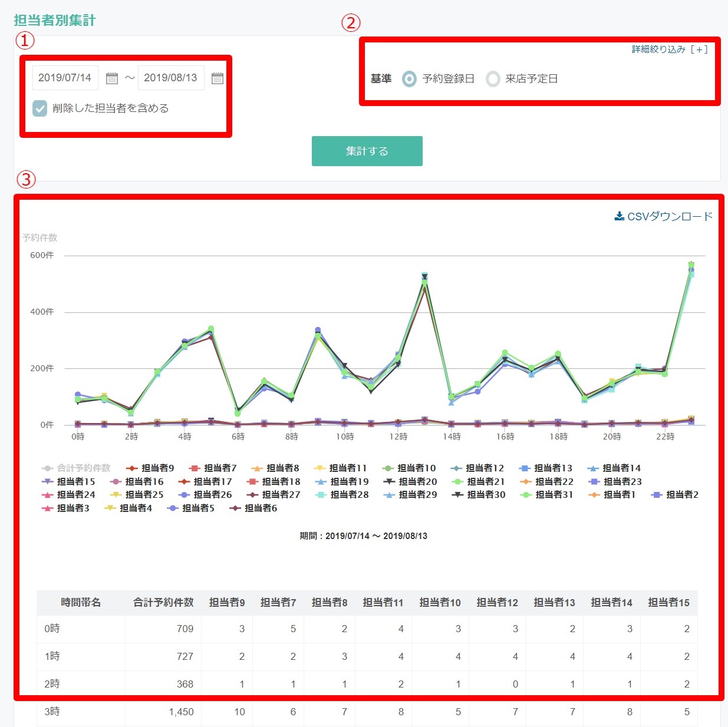Image resolution: width=728 pixels, height=727 pixels.
Task: Select the 来店予定日 radio button
Action: [493, 79]
